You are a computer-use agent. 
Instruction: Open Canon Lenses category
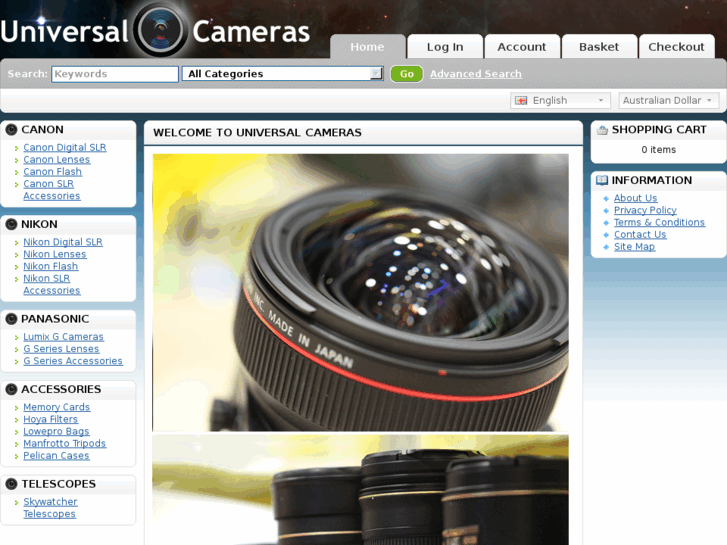tap(57, 160)
